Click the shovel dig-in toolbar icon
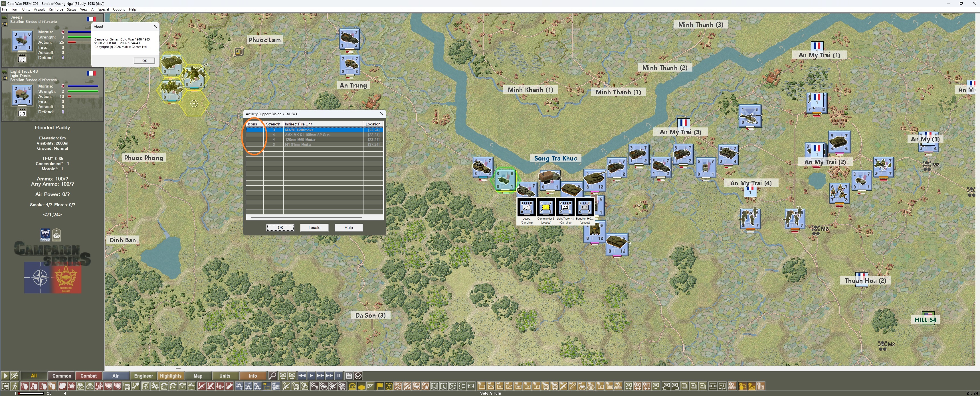 [x=136, y=386]
